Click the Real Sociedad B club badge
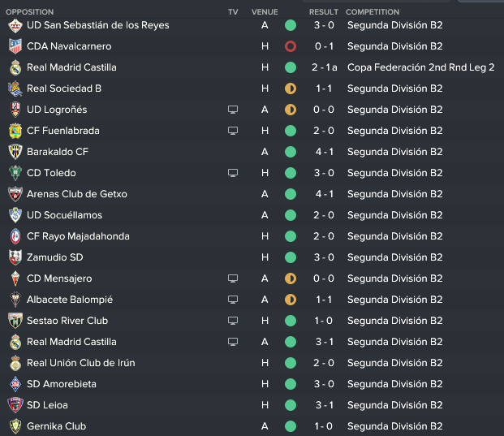Screen dimensions: 504x436 [15, 88]
